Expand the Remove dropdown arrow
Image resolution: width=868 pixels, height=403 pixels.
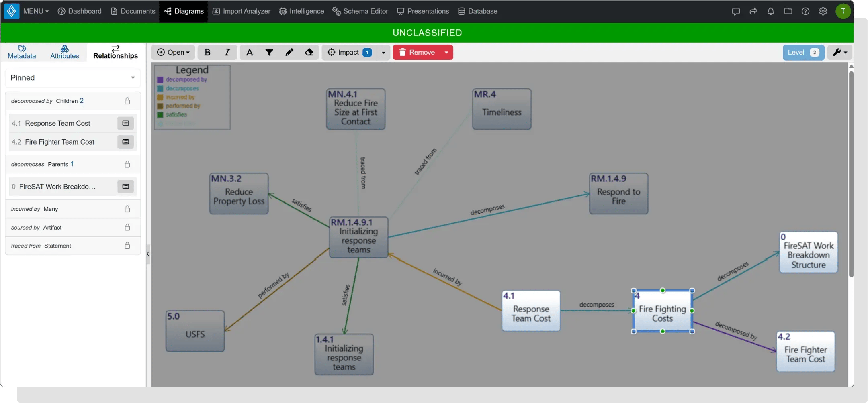click(x=446, y=52)
